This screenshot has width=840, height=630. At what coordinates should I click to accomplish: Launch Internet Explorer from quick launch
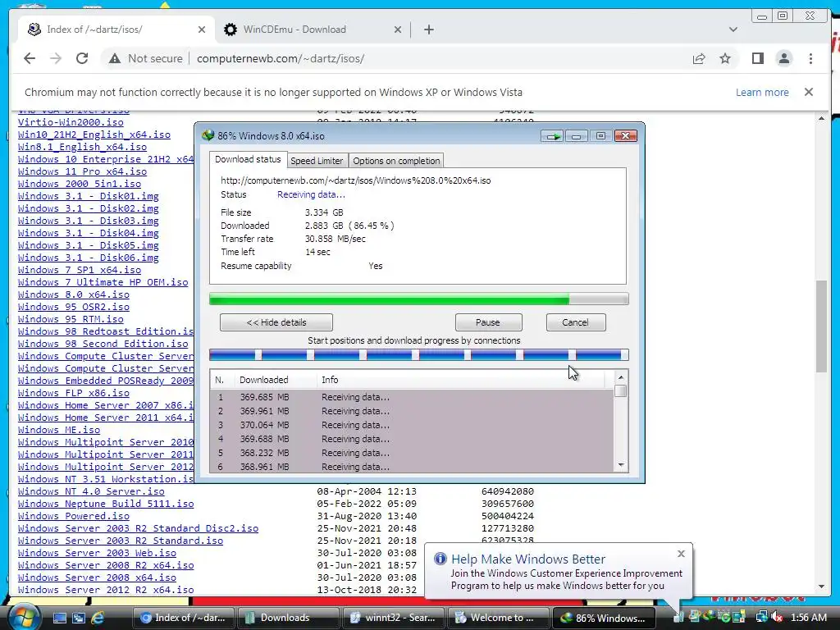coord(98,618)
